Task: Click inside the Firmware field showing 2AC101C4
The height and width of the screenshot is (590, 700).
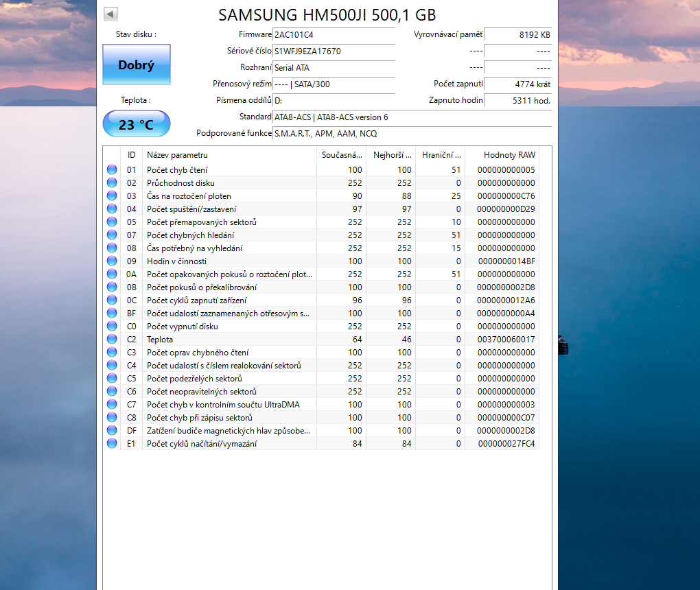Action: pyautogui.click(x=334, y=34)
